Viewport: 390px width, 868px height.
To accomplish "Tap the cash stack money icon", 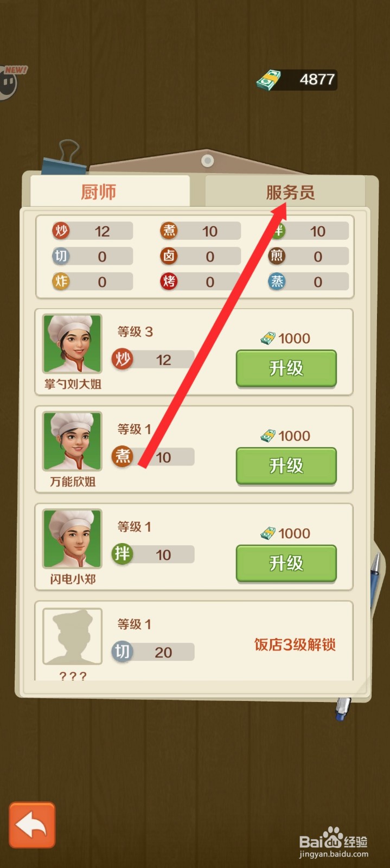I will click(x=269, y=80).
